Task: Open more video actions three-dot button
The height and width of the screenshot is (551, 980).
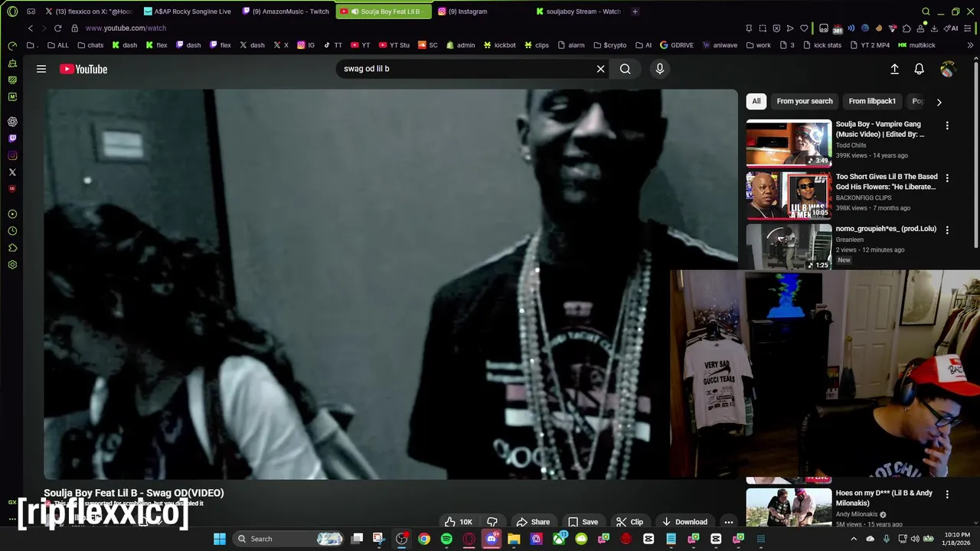Action: (x=729, y=522)
